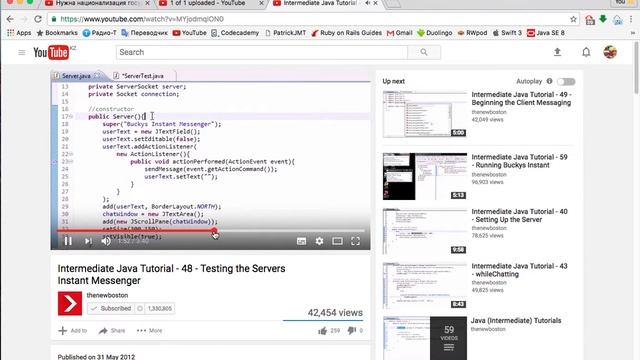This screenshot has height=360, width=640.
Task: Open subscription notification settings gear
Action: (x=140, y=309)
